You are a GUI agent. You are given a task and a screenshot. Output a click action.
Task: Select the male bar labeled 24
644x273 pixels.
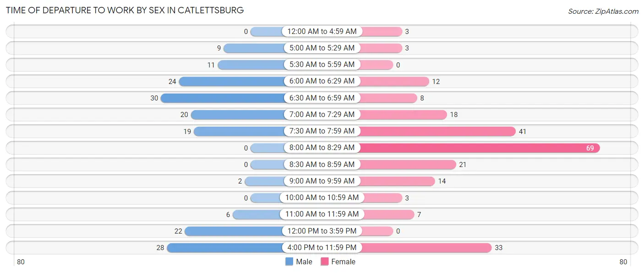point(232,81)
